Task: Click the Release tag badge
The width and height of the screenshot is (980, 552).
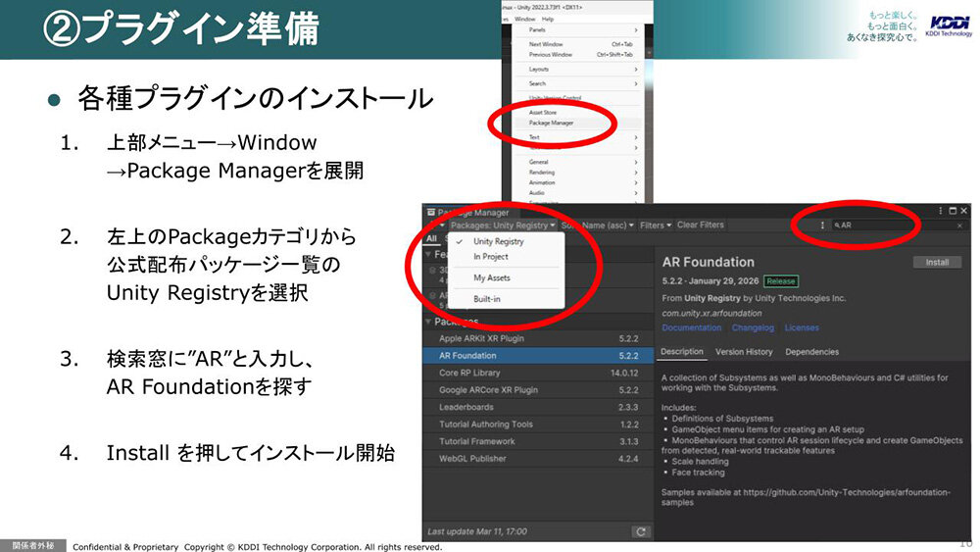Action: [x=781, y=281]
